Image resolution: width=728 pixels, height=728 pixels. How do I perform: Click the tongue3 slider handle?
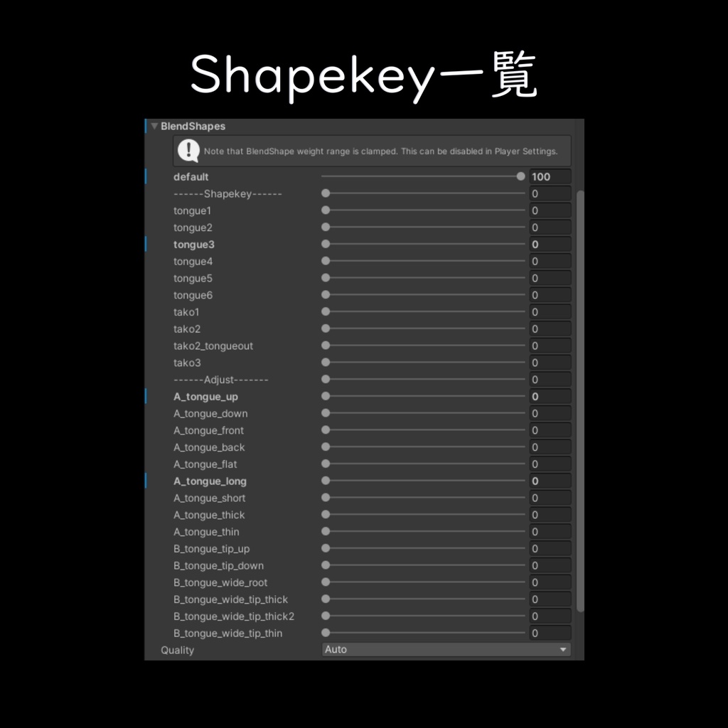pyautogui.click(x=326, y=245)
